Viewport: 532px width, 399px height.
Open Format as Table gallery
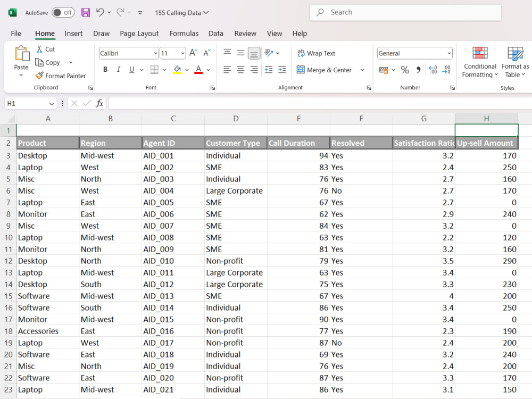point(515,62)
